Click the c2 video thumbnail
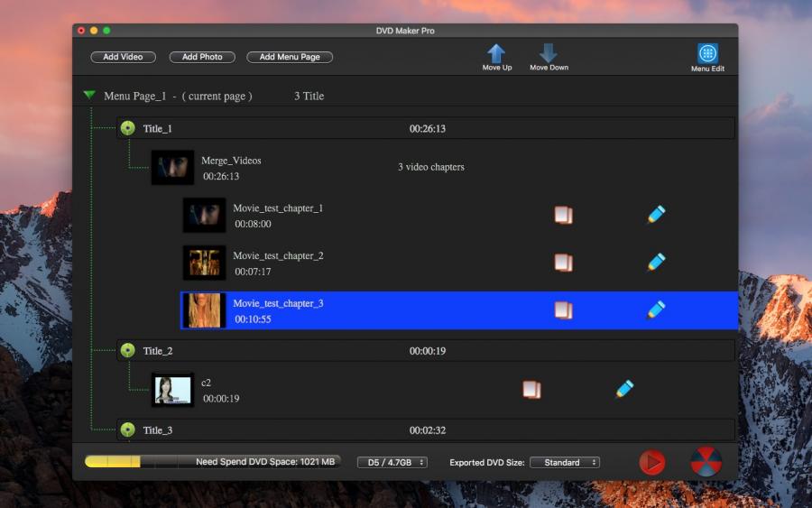 172,390
